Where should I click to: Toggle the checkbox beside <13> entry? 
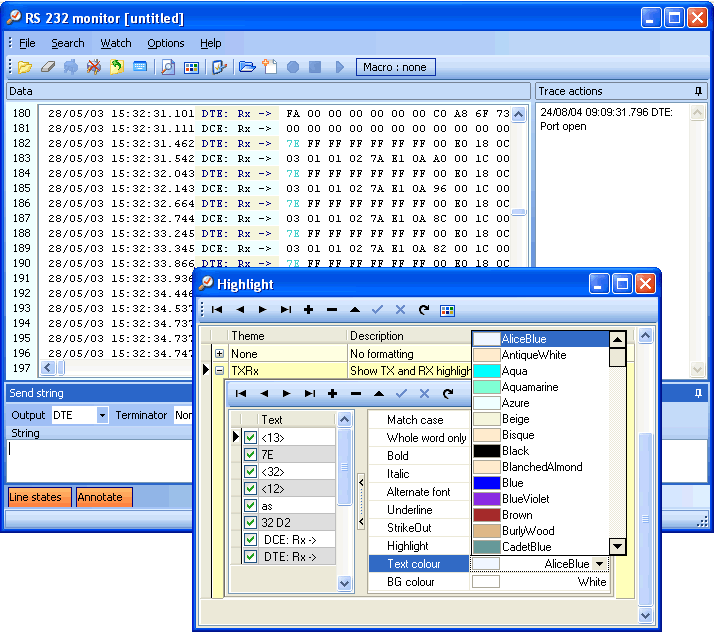click(x=250, y=437)
